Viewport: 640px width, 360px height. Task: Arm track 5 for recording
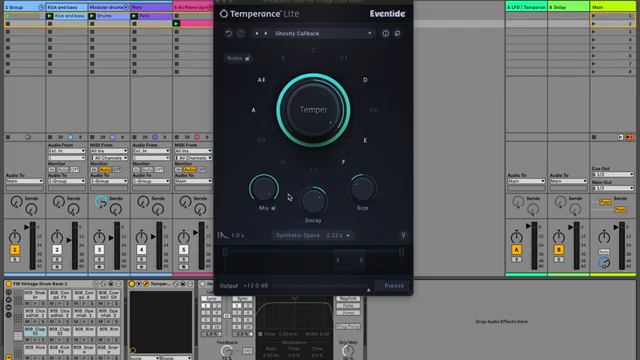point(184,267)
